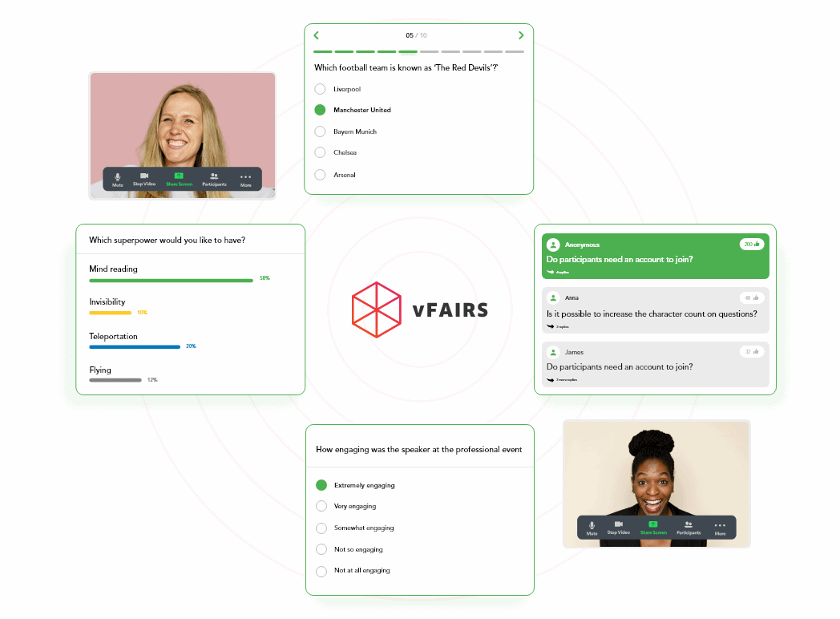Click the 'Mind reading' poll label
The height and width of the screenshot is (619, 840).
point(113,269)
